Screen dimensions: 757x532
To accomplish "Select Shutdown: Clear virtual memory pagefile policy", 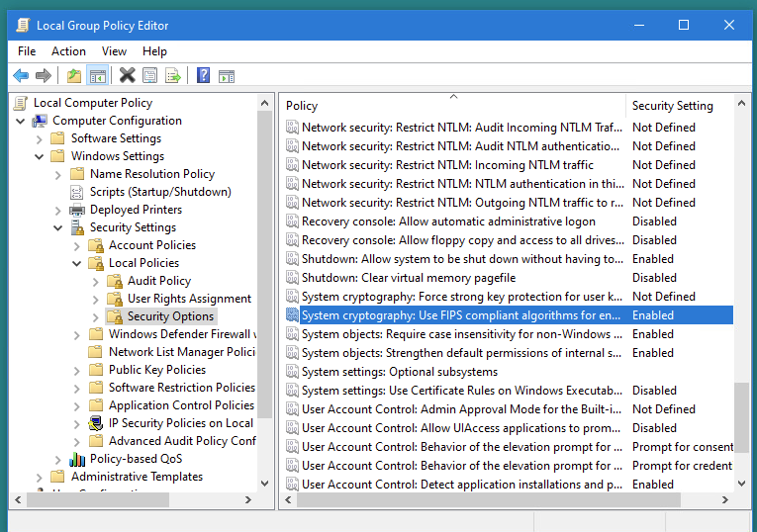I will point(409,278).
